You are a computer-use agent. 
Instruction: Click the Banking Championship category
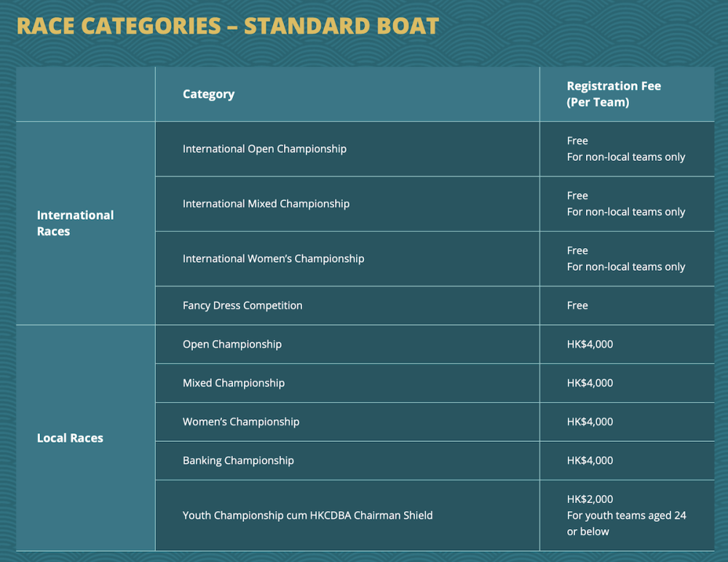[x=238, y=460]
